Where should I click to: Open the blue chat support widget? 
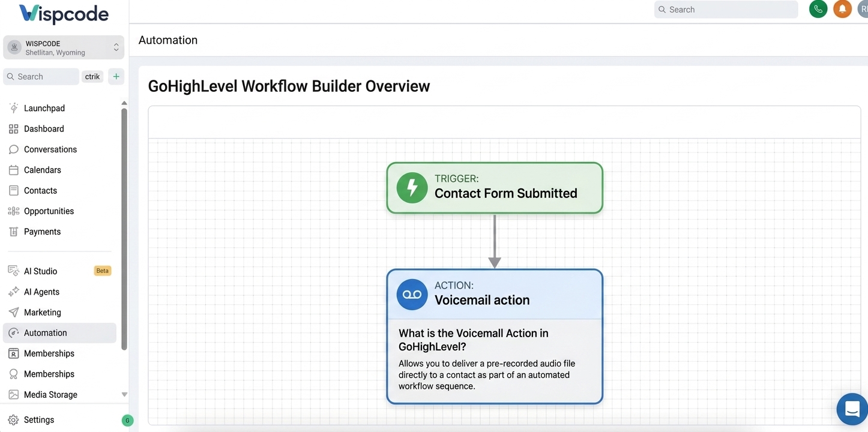(x=852, y=409)
